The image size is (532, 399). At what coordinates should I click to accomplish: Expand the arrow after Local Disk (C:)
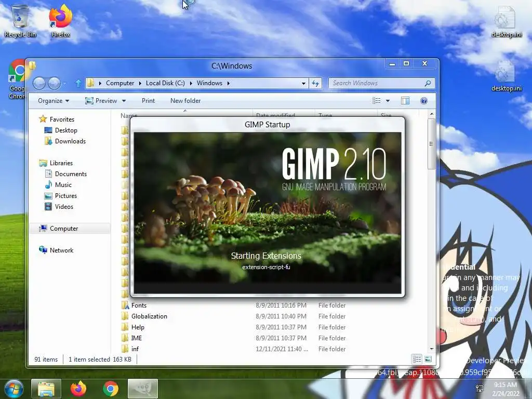coord(191,83)
